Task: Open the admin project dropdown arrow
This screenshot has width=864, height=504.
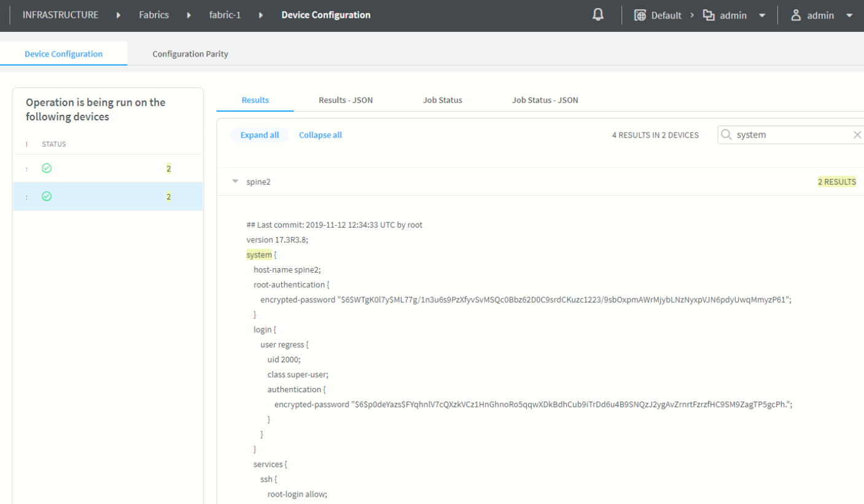Action: click(762, 15)
